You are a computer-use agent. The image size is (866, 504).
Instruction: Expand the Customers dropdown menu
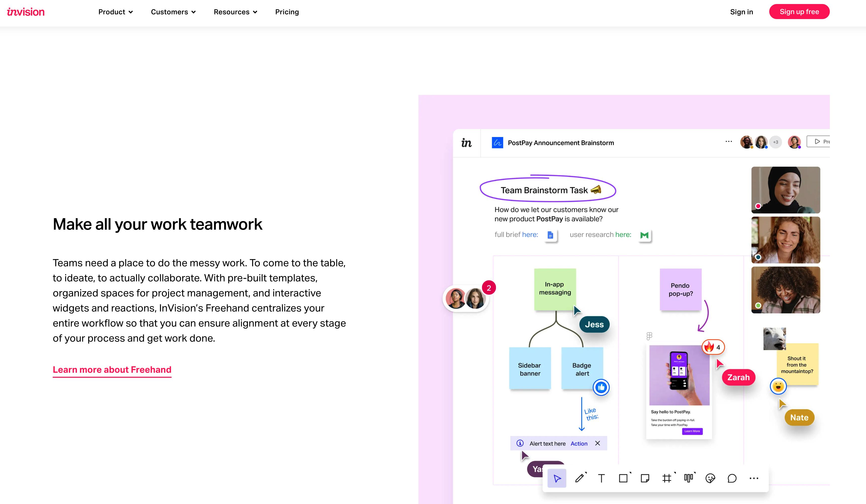point(173,12)
